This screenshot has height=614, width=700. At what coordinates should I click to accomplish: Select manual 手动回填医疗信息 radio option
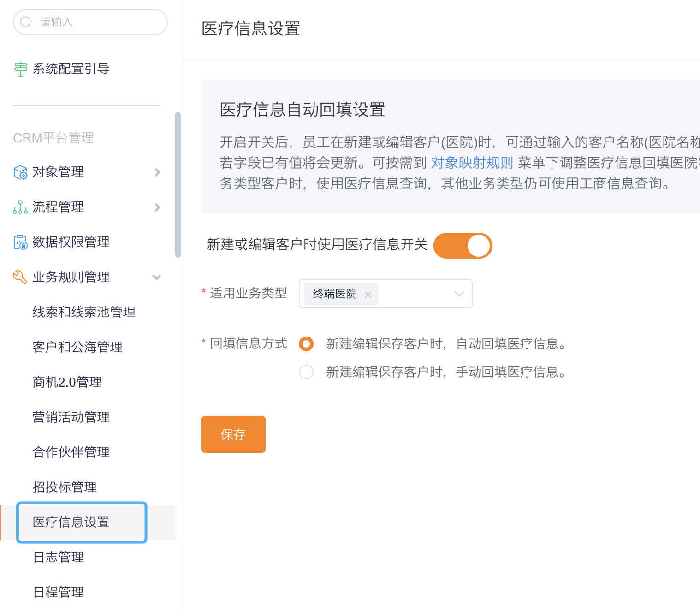coord(306,372)
